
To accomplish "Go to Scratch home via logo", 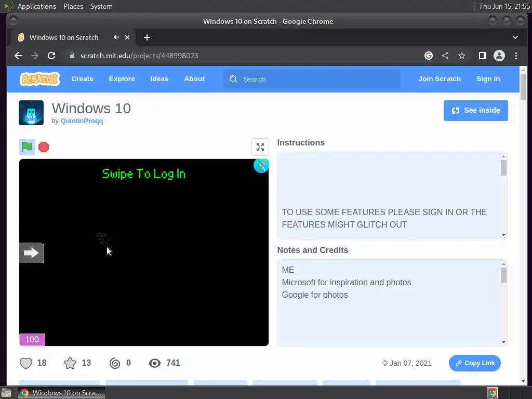I will pos(39,79).
